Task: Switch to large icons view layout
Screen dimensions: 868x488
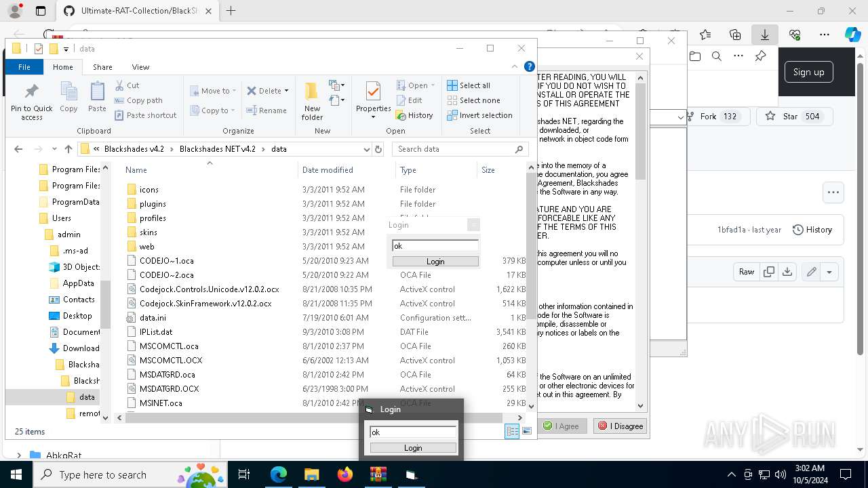Action: 527,431
